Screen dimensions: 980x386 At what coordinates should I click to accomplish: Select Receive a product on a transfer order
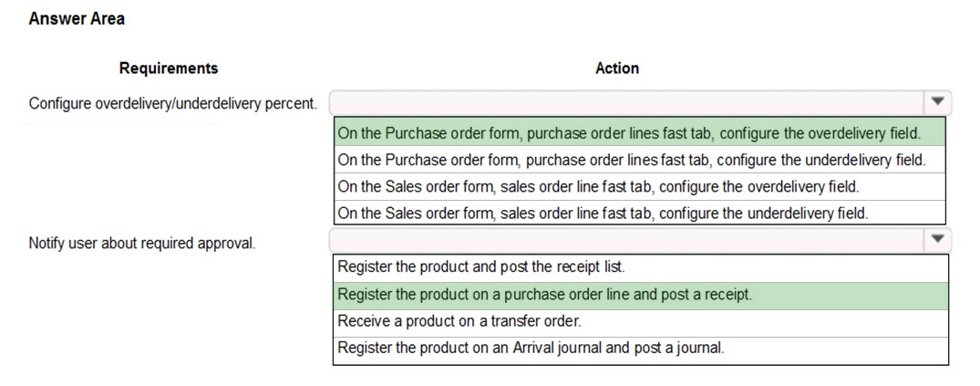pyautogui.click(x=641, y=322)
